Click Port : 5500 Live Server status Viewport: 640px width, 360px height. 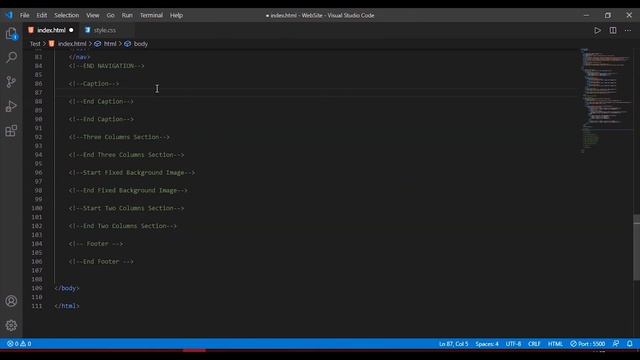pyautogui.click(x=587, y=344)
